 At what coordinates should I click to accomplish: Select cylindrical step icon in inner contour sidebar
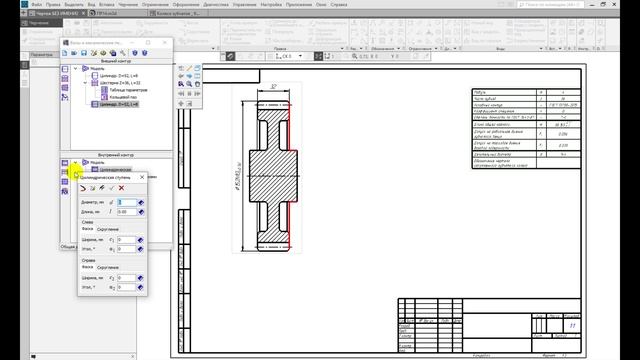(65, 163)
